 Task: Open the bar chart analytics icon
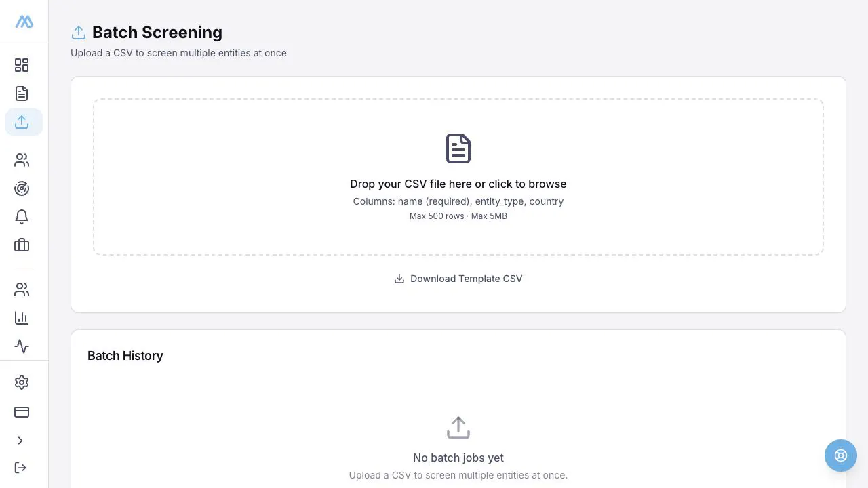(22, 318)
